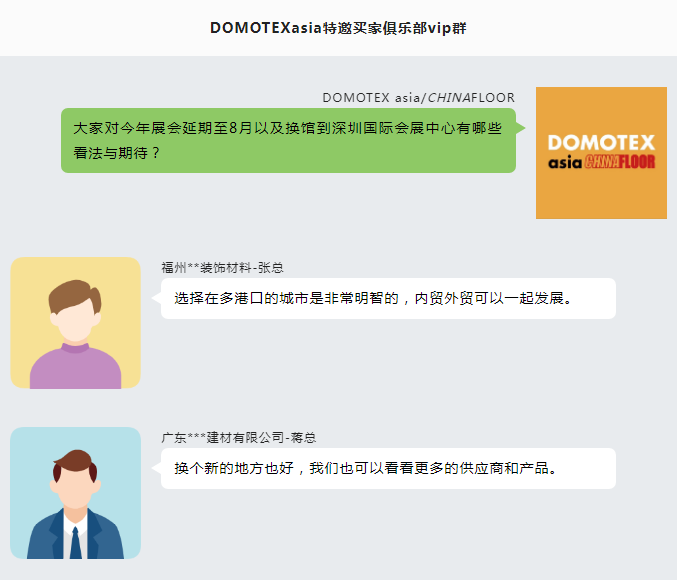Tap the yellow avatar with purple sweater
The width and height of the screenshot is (677, 580).
pyautogui.click(x=76, y=323)
